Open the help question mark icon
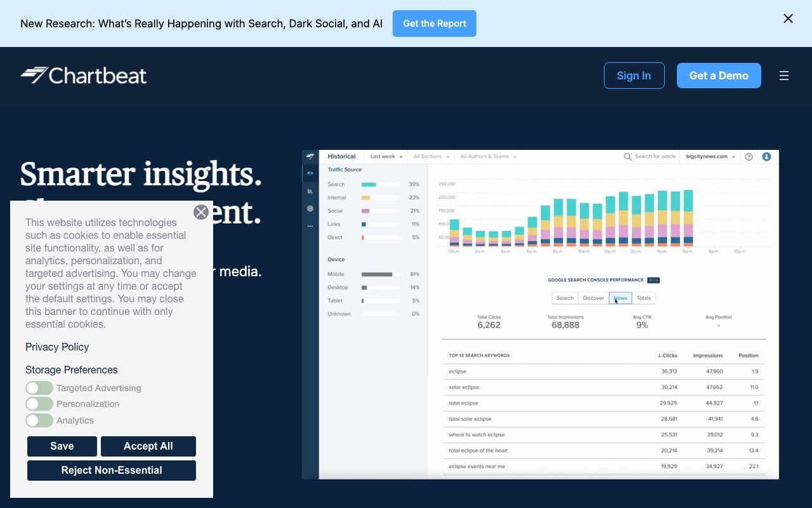Image resolution: width=812 pixels, height=508 pixels. point(749,156)
